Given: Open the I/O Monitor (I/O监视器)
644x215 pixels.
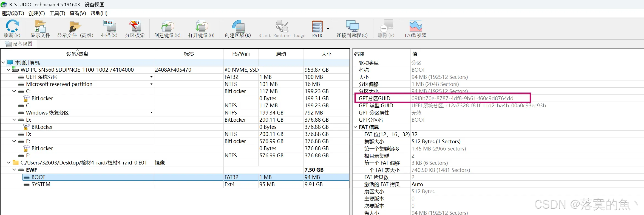Looking at the screenshot, I should click(x=415, y=29).
